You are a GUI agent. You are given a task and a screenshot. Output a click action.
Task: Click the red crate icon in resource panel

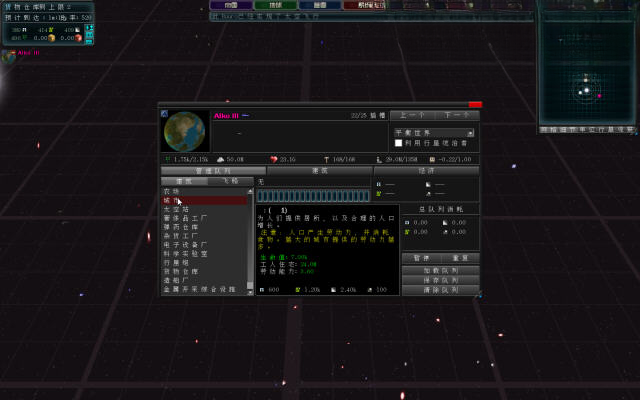[x=78, y=38]
